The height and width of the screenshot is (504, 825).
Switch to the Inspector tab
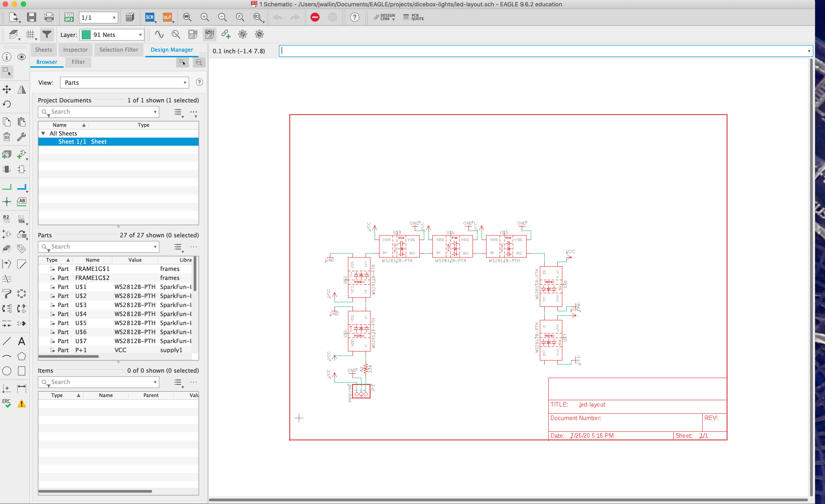pos(75,50)
